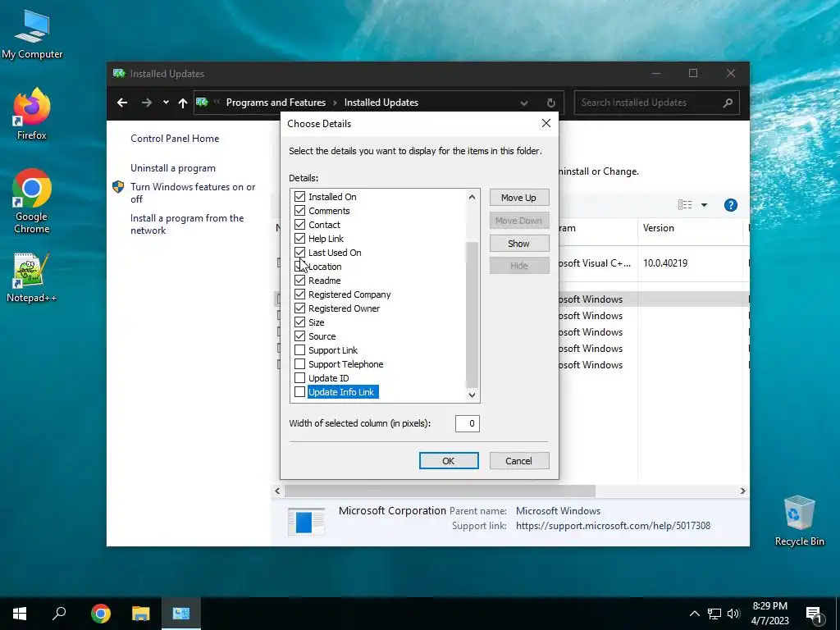Click width of selected column field
Viewport: 840px width, 630px height.
coord(467,423)
